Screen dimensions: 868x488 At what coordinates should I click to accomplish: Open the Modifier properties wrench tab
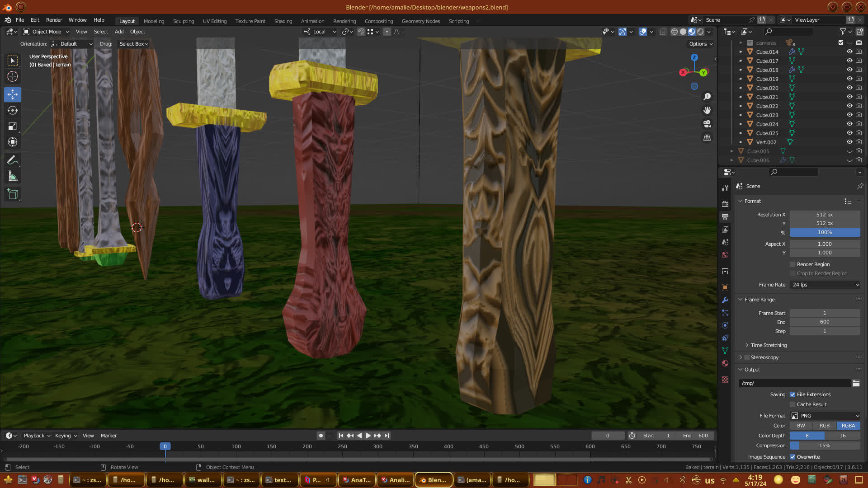coord(725,300)
